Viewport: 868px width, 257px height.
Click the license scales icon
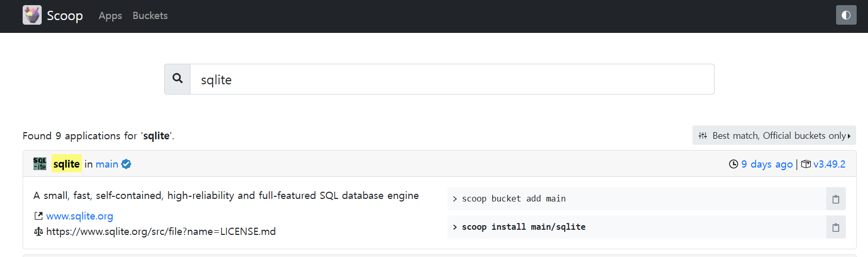(x=38, y=231)
